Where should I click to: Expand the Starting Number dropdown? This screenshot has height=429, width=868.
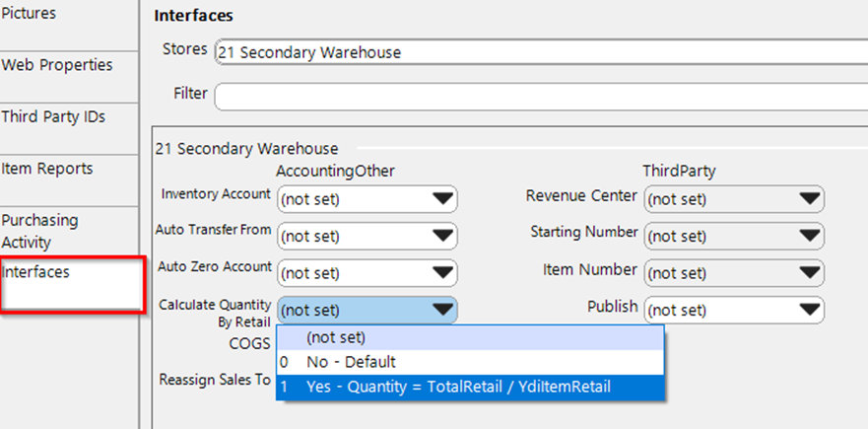point(733,236)
